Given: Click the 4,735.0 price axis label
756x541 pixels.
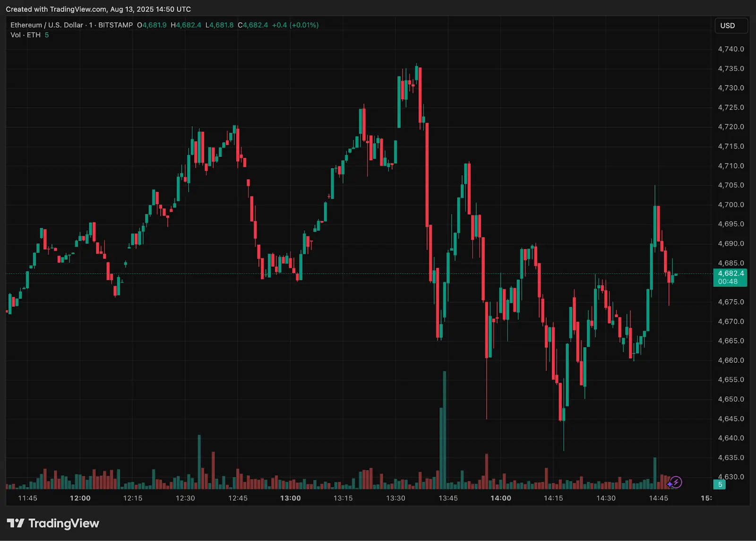Looking at the screenshot, I should coord(731,69).
